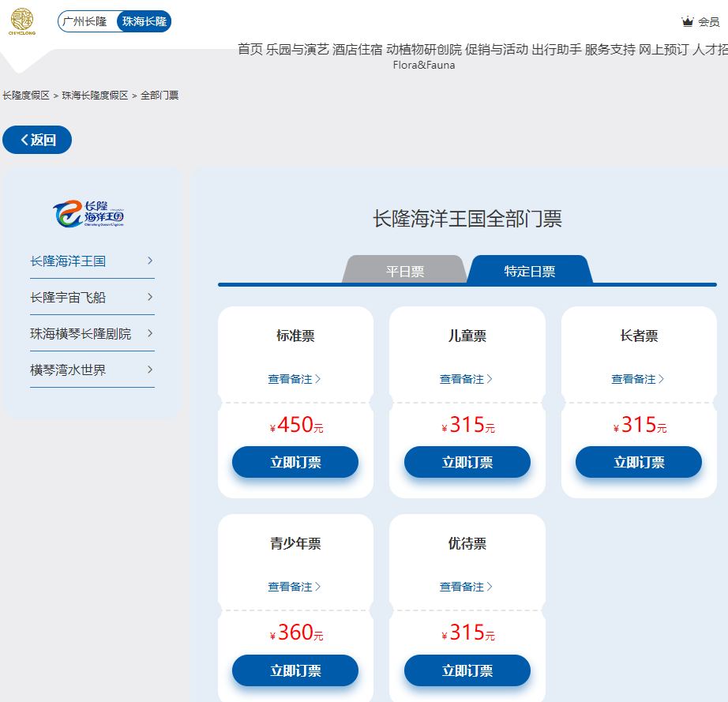Screen dimensions: 728x702
Task: Open 促销与活动 navigation menu
Action: 497,49
